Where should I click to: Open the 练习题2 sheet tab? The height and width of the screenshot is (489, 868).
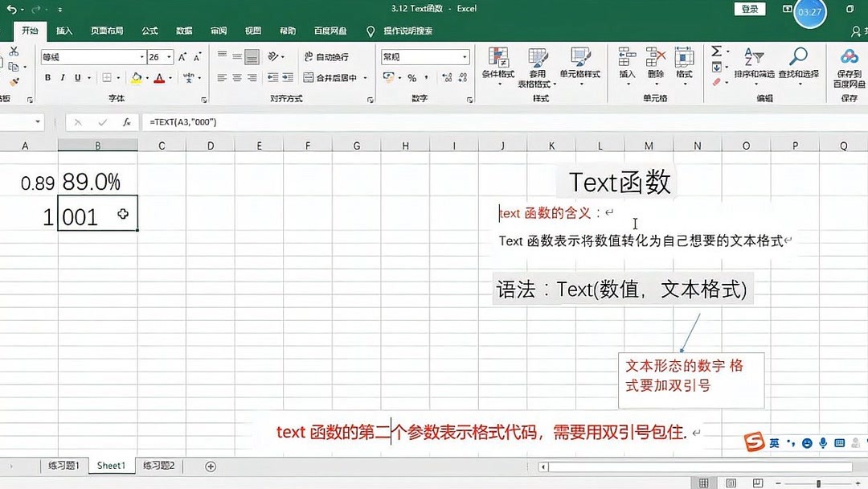point(158,465)
